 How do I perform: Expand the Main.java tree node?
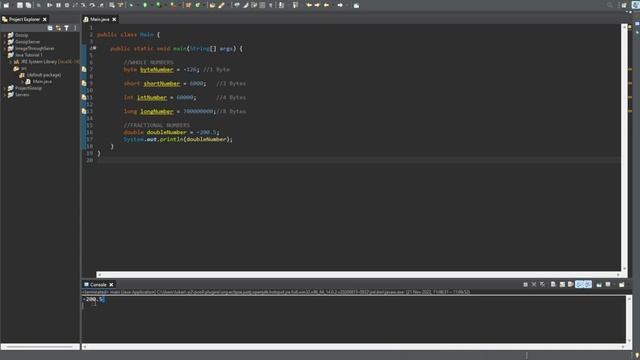point(22,82)
